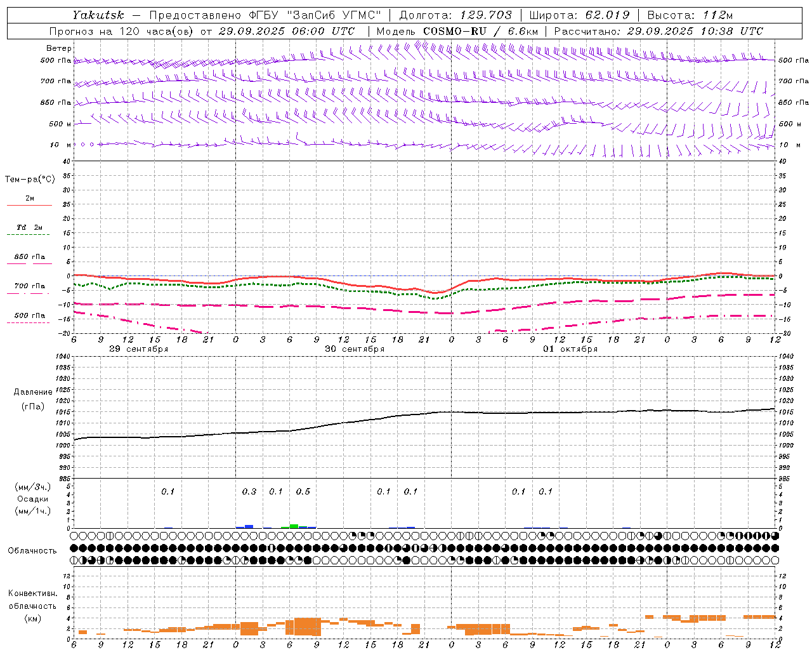Click the (км) convective cloud unit label
The height and width of the screenshot is (650, 812).
33,618
